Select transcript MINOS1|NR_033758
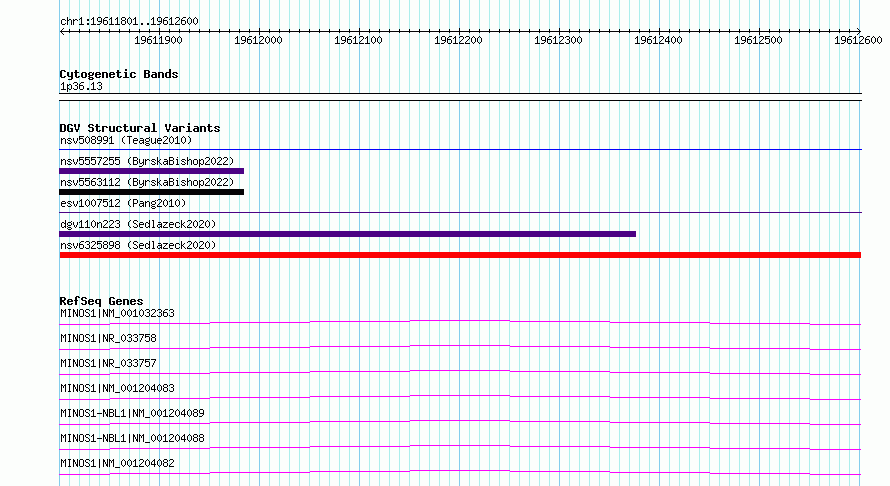This screenshot has height=486, width=890. 108,338
